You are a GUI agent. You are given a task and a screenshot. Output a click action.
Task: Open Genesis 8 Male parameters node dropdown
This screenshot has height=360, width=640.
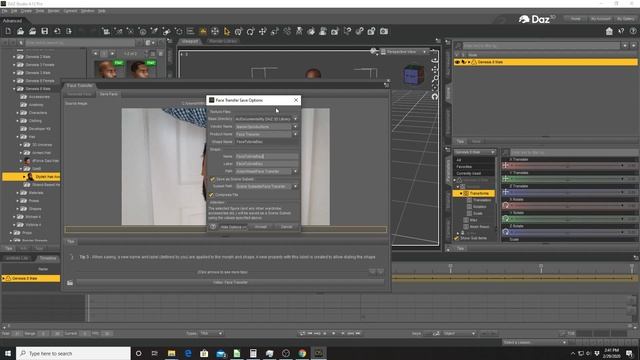tap(474, 152)
